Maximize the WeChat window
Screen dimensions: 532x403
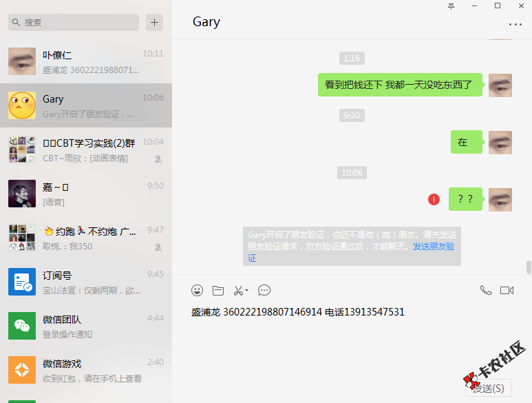tap(498, 6)
